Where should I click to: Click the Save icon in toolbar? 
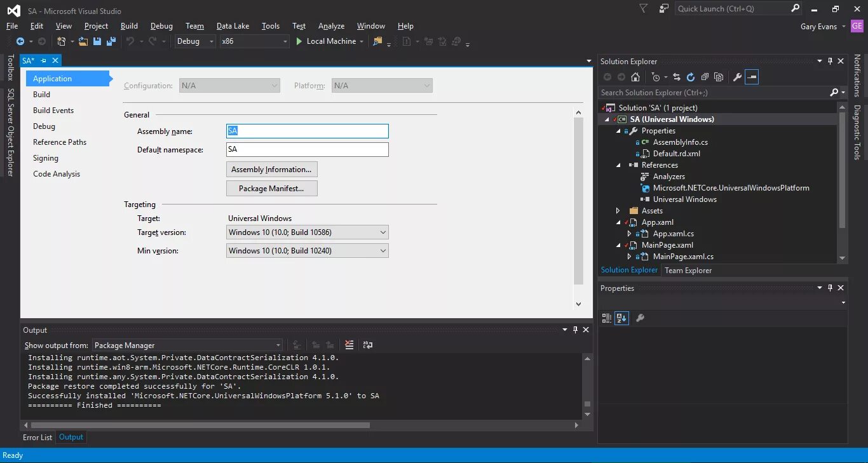tap(97, 41)
